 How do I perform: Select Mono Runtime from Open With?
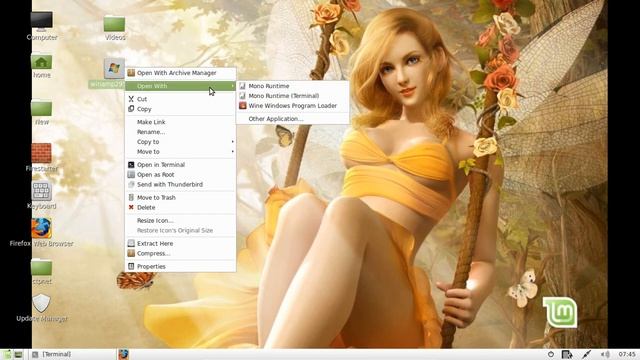point(293,86)
